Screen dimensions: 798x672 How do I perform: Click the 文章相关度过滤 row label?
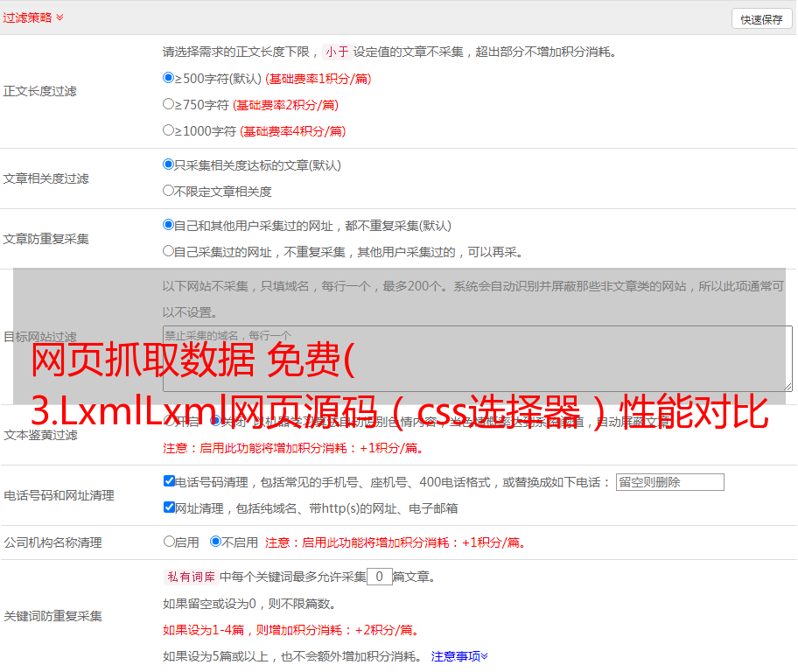(45, 178)
